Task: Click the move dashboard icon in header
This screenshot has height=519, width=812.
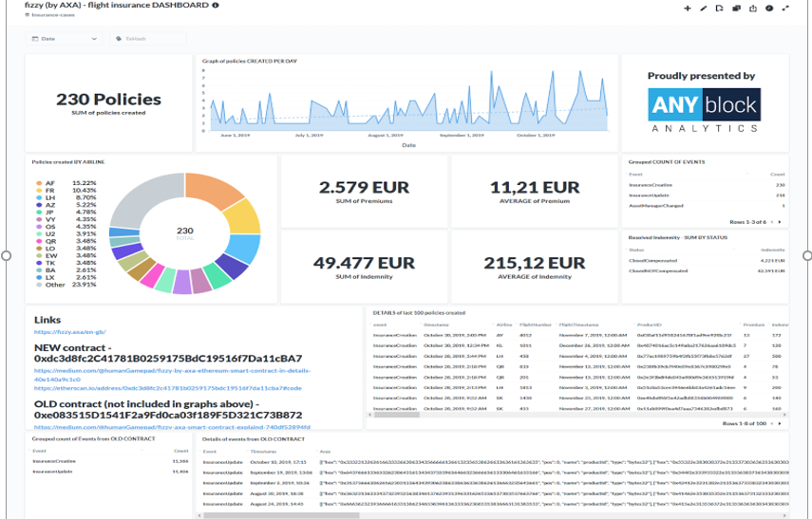Action: tap(720, 9)
